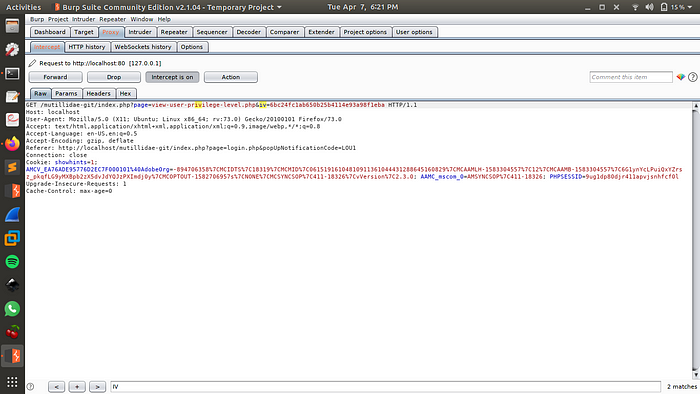Show the Hex request view
700x394 pixels.
point(125,93)
